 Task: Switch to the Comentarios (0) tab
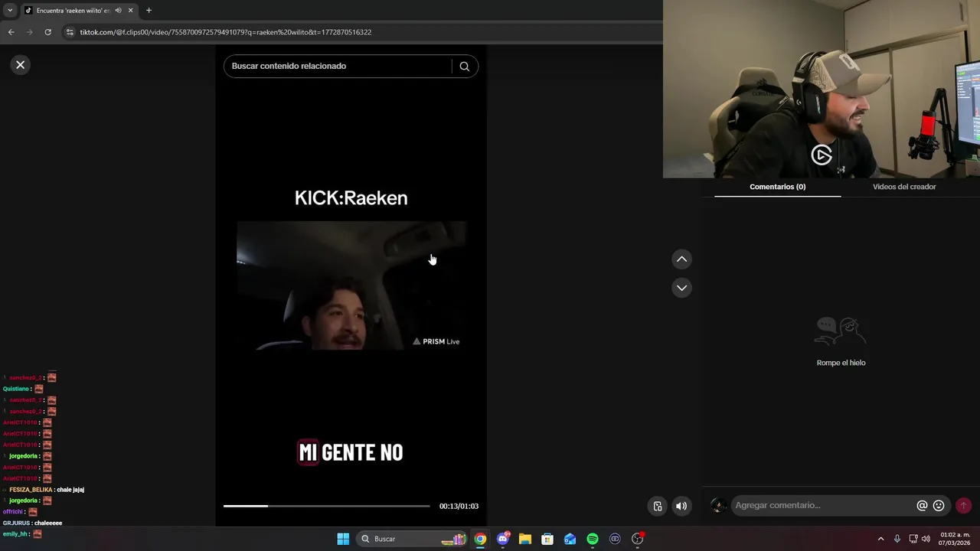777,187
